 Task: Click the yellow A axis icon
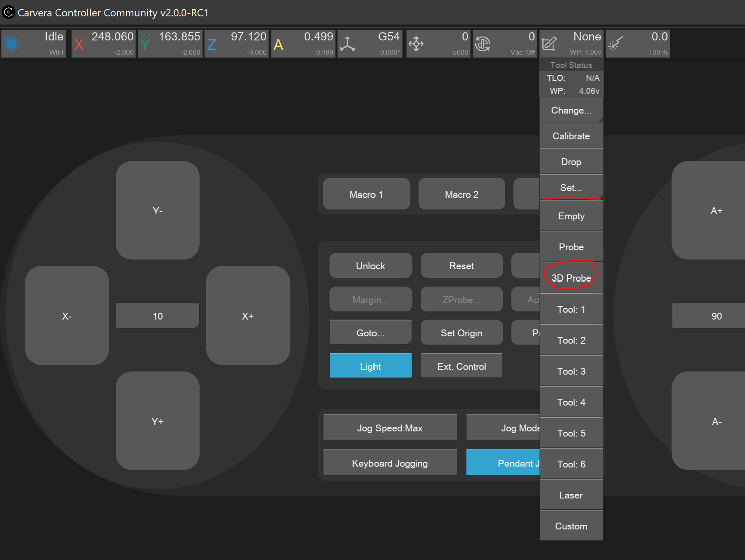tap(278, 44)
